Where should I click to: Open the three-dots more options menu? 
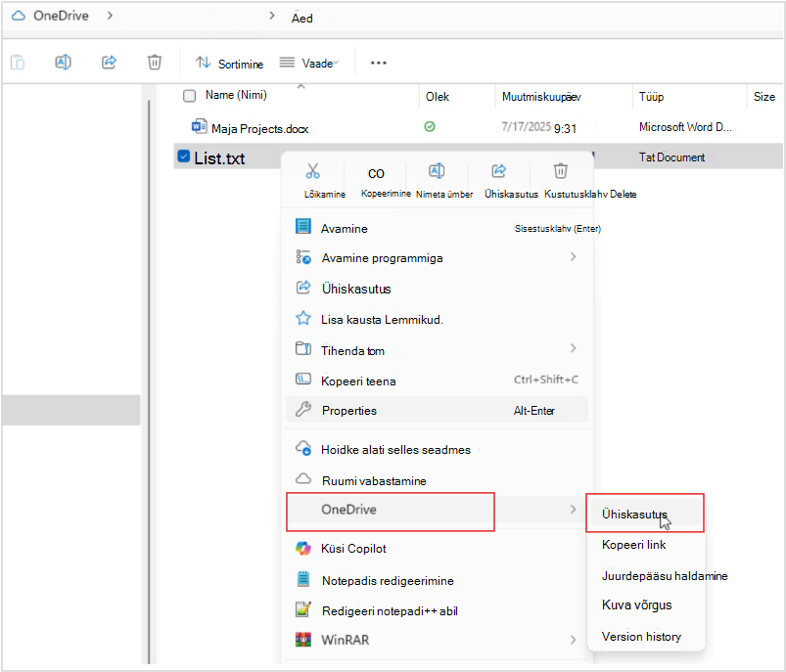[x=379, y=63]
